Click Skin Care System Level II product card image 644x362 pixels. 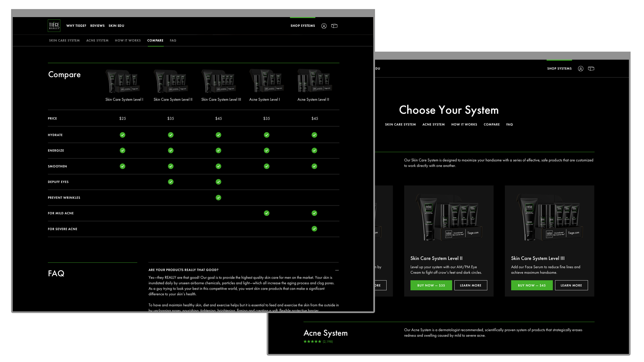[x=448, y=218]
